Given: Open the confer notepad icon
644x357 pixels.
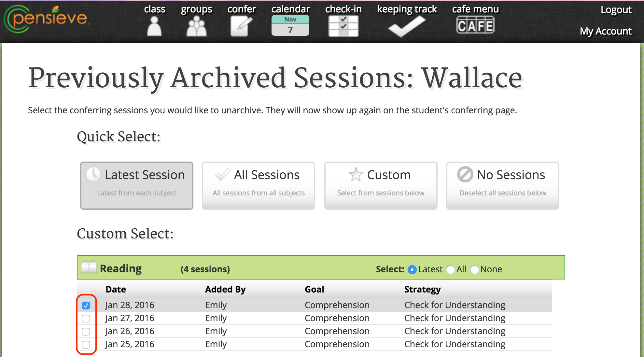Looking at the screenshot, I should tap(242, 26).
